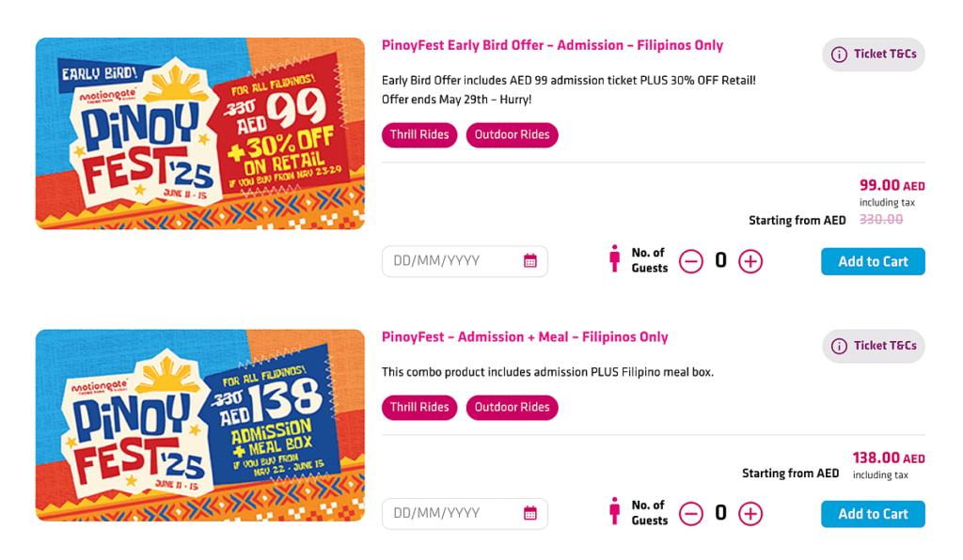Screen dimensions: 963x560
Task: Decrease guests for Early Bird Offer
Action: 691,261
